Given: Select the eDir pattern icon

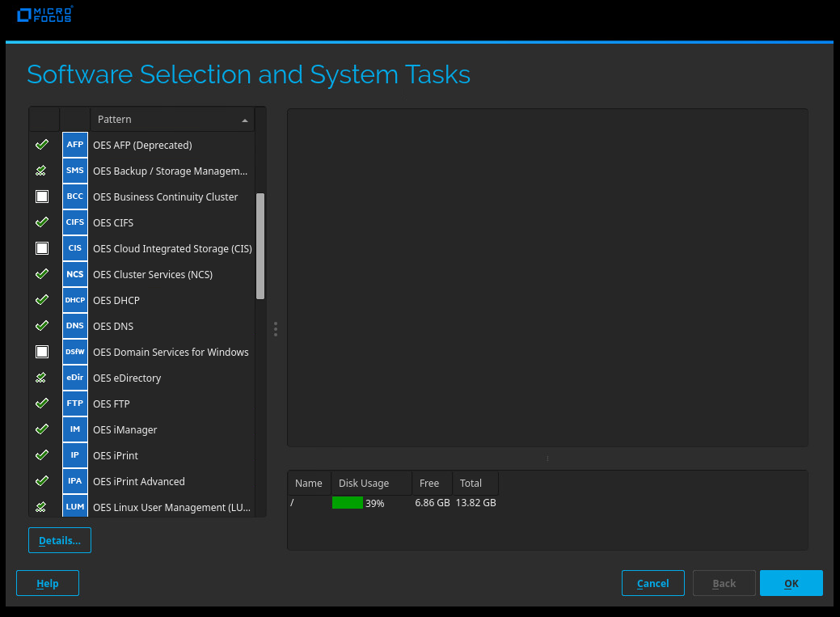Looking at the screenshot, I should 75,378.
